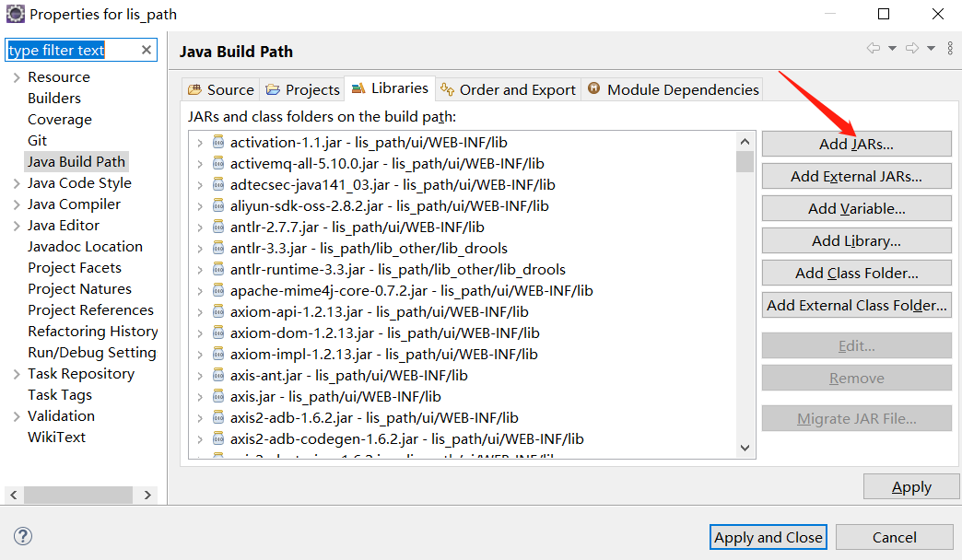
Task: Click the Add External JARs... button
Action: point(856,176)
